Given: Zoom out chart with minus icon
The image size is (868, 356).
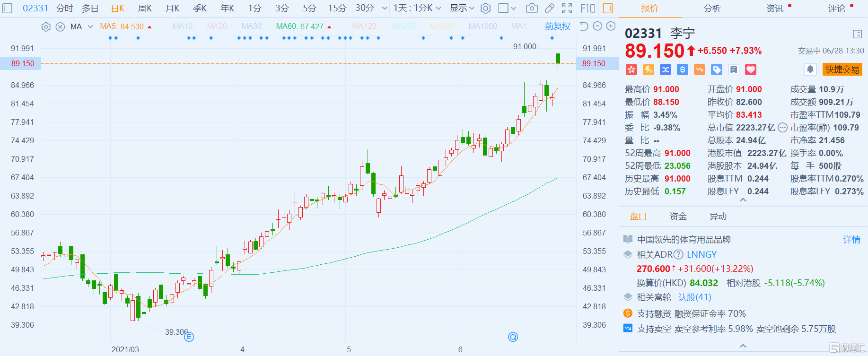Looking at the screenshot, I should [x=597, y=26].
